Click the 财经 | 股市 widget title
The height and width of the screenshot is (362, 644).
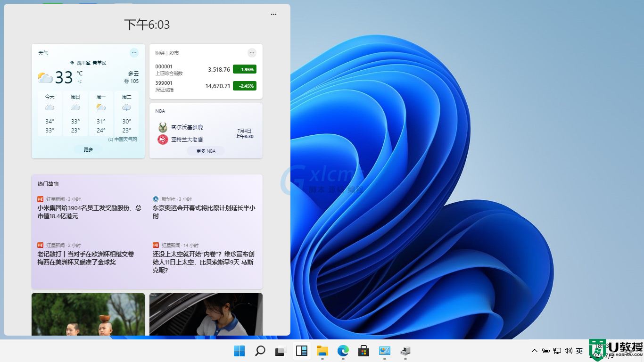pyautogui.click(x=167, y=53)
